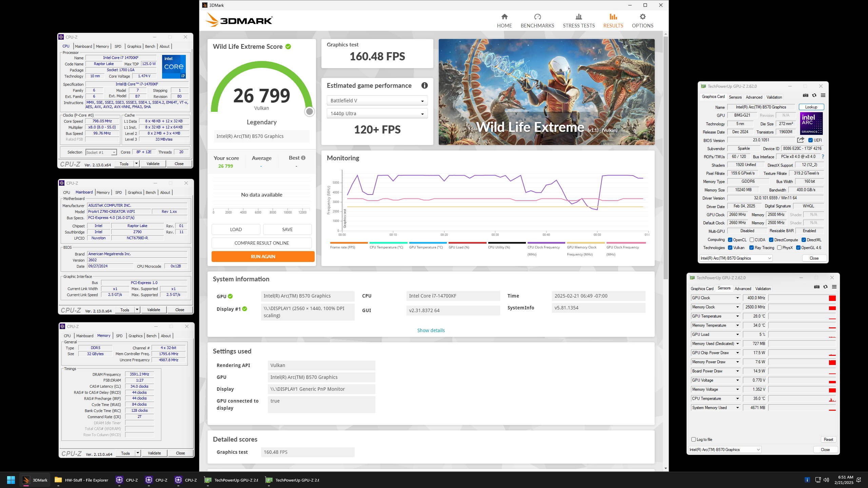Open the hamburger menu in GPU-Z Sensors window
Image resolution: width=868 pixels, height=488 pixels.
click(834, 287)
